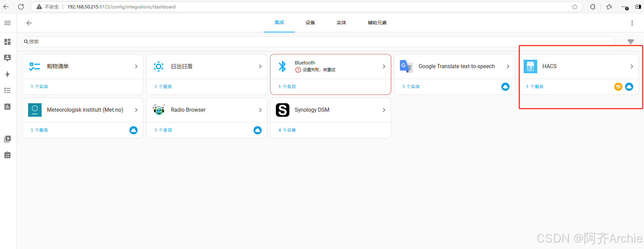Open the Logbook list sidebar icon
The width and height of the screenshot is (644, 249).
[x=7, y=90]
